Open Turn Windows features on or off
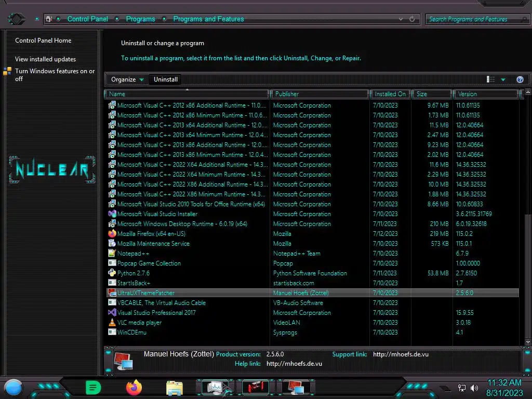The width and height of the screenshot is (532, 399). [x=55, y=75]
